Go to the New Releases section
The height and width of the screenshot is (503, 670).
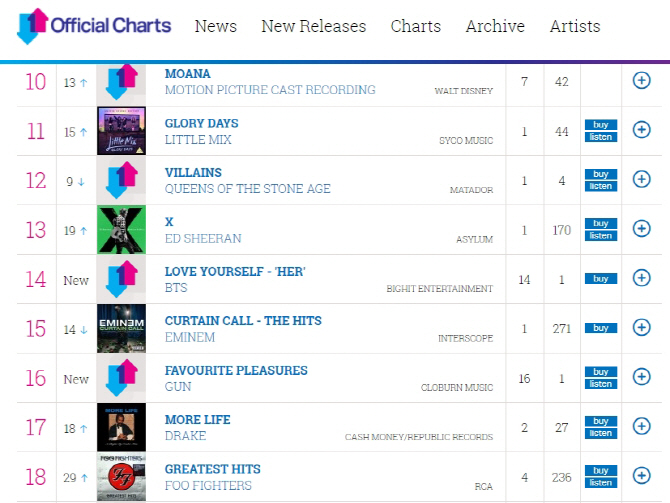point(314,26)
